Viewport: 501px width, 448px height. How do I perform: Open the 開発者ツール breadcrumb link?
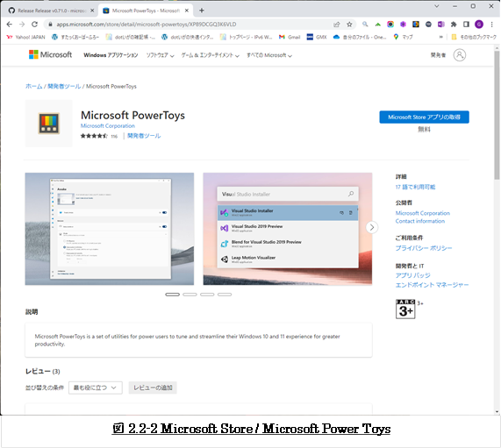[64, 86]
